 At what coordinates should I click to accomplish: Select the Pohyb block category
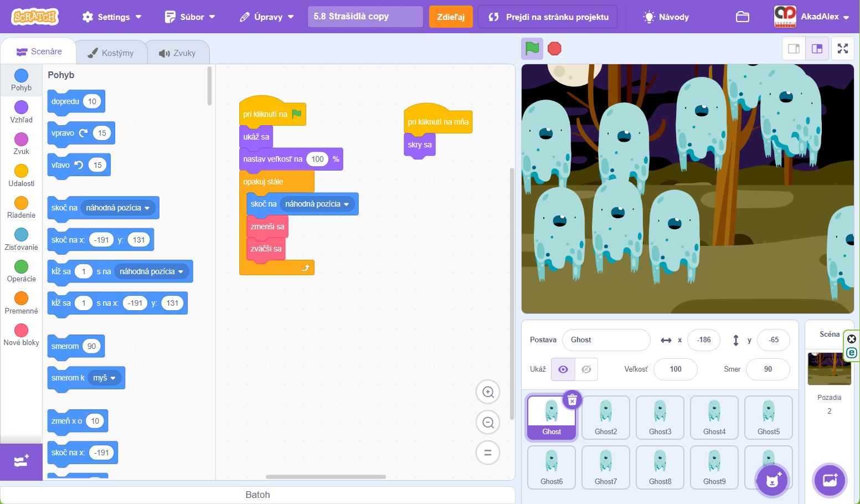click(x=21, y=80)
